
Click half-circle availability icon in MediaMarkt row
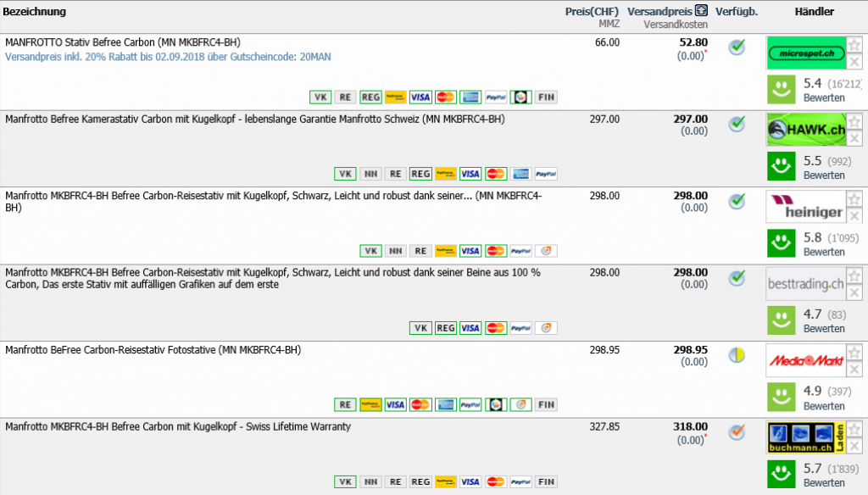[x=737, y=355]
